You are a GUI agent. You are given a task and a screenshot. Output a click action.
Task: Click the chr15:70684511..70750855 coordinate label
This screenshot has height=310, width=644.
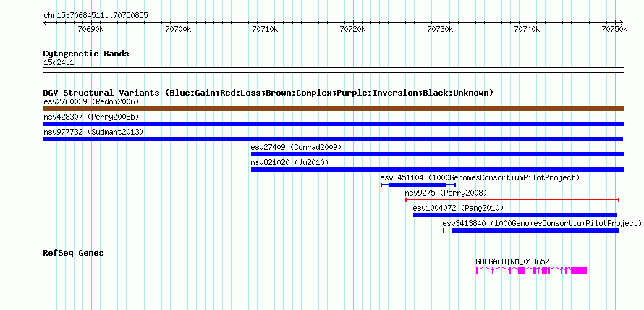96,16
